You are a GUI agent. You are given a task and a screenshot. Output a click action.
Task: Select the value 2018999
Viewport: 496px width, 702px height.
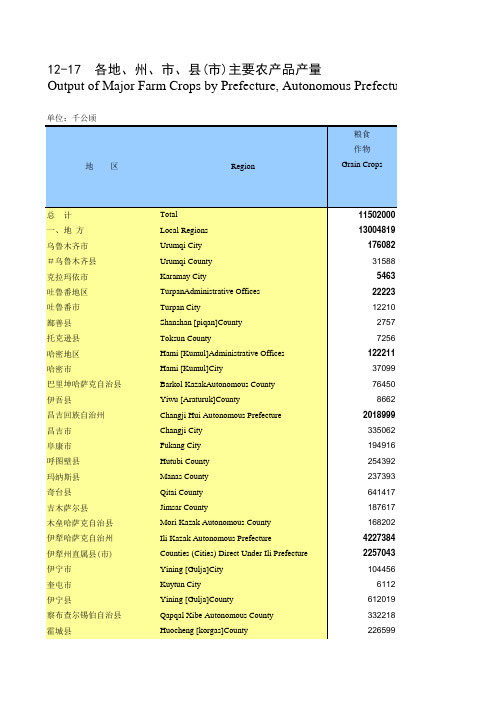point(379,415)
